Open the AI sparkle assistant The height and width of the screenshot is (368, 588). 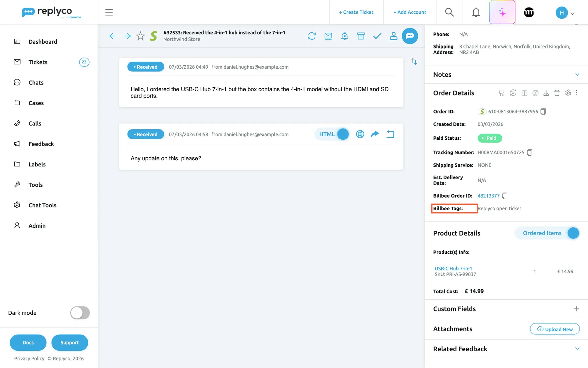point(502,12)
